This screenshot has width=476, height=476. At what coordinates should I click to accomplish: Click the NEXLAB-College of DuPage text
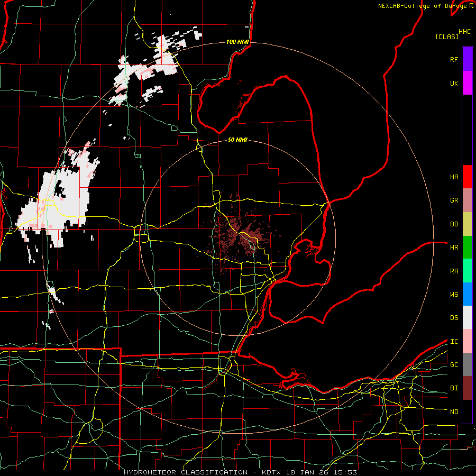(x=423, y=6)
